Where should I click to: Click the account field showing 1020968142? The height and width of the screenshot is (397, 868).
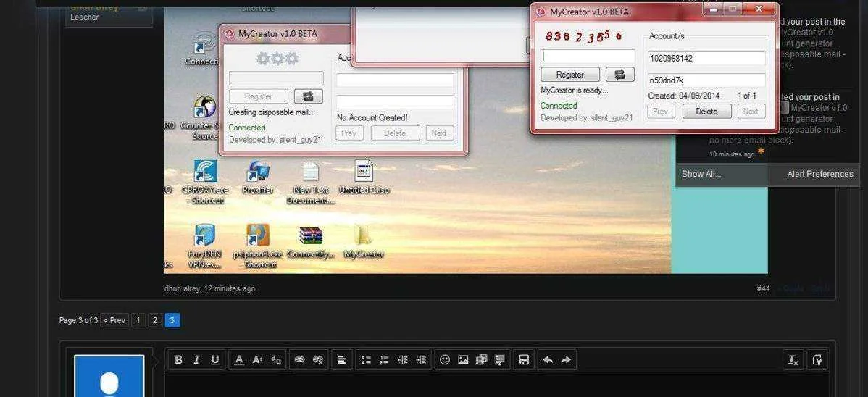[x=707, y=58]
